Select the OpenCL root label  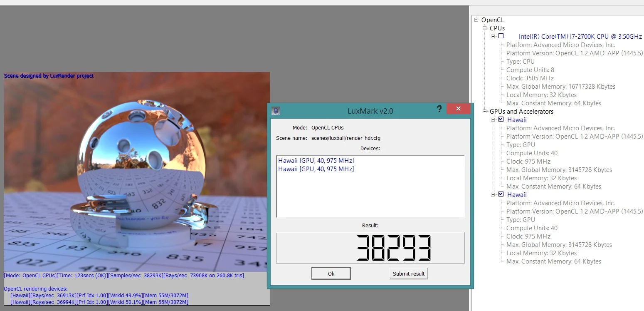tap(493, 20)
